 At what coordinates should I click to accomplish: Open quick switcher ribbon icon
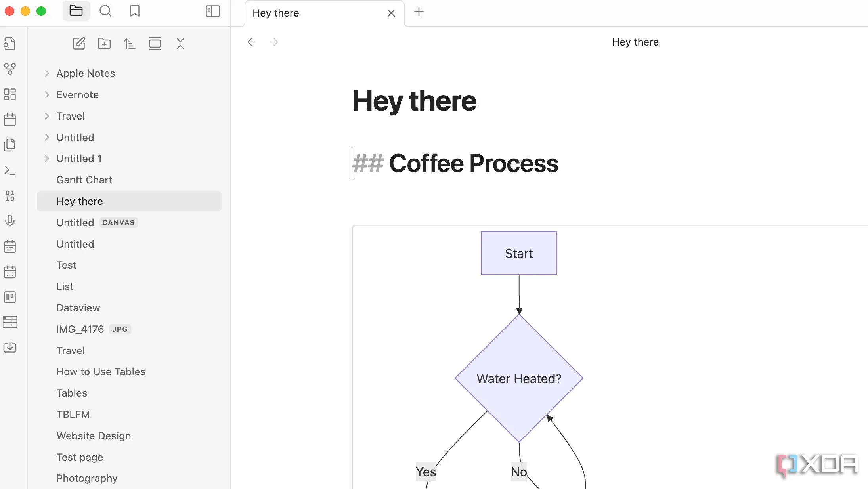[10, 43]
